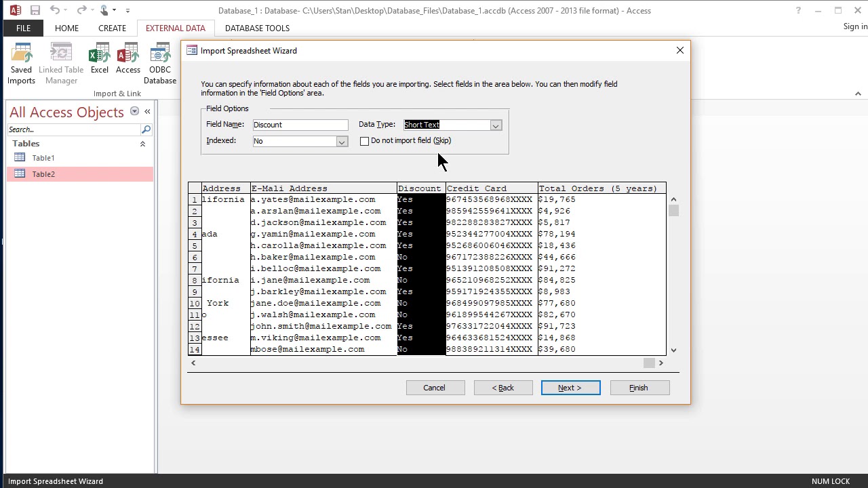This screenshot has width=868, height=488.
Task: Click the Save icon in quick access toolbar
Action: pos(35,10)
